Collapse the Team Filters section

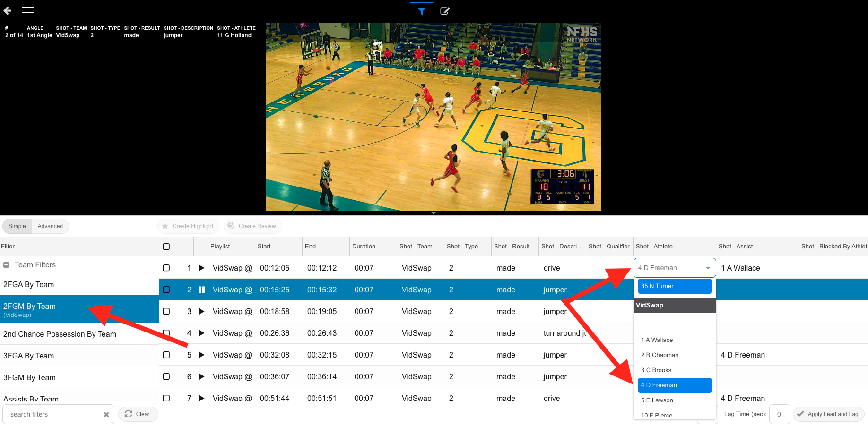click(7, 265)
